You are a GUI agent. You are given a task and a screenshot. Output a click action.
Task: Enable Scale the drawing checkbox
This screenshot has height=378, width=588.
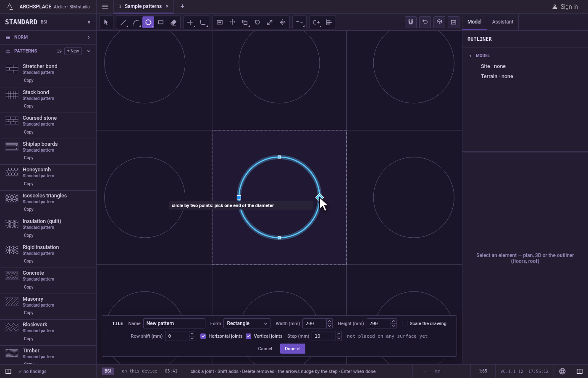[x=405, y=323]
